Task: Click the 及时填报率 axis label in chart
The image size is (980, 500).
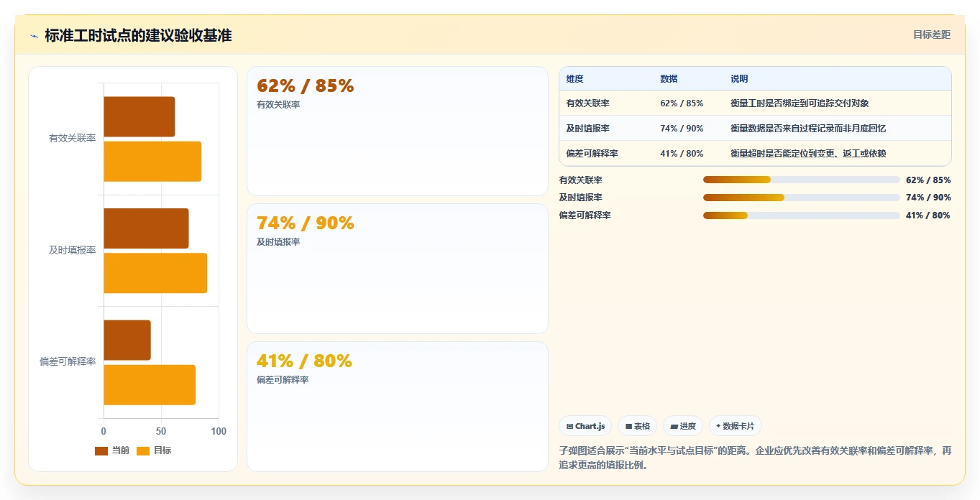Action: pos(72,251)
